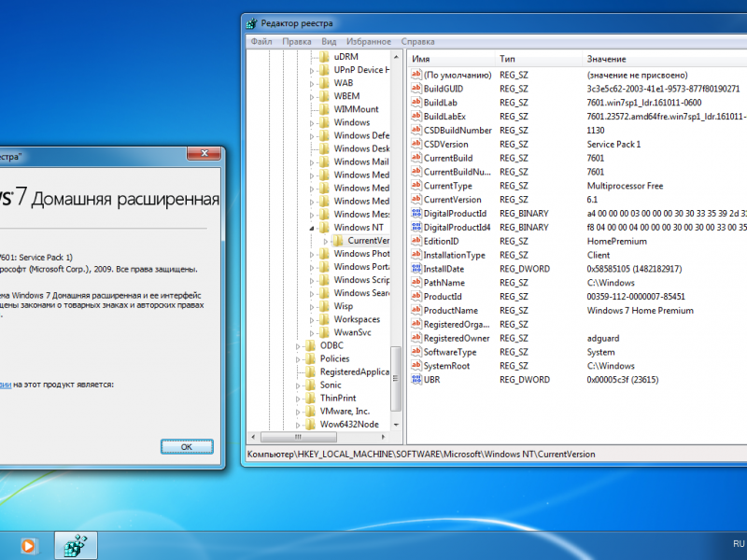The height and width of the screenshot is (560, 747).
Task: Click the ProductId value icon
Action: 416,296
